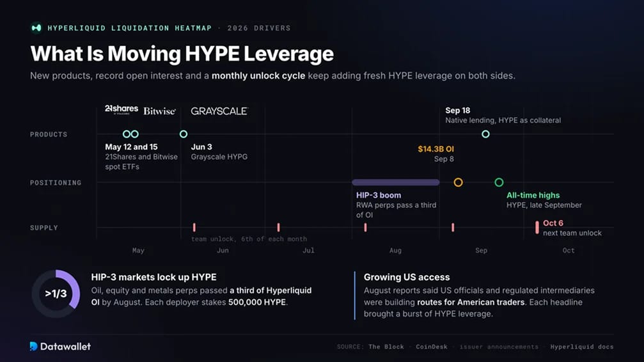Click the Jul axis label
Viewport: 644px width, 362px height.
pyautogui.click(x=308, y=250)
